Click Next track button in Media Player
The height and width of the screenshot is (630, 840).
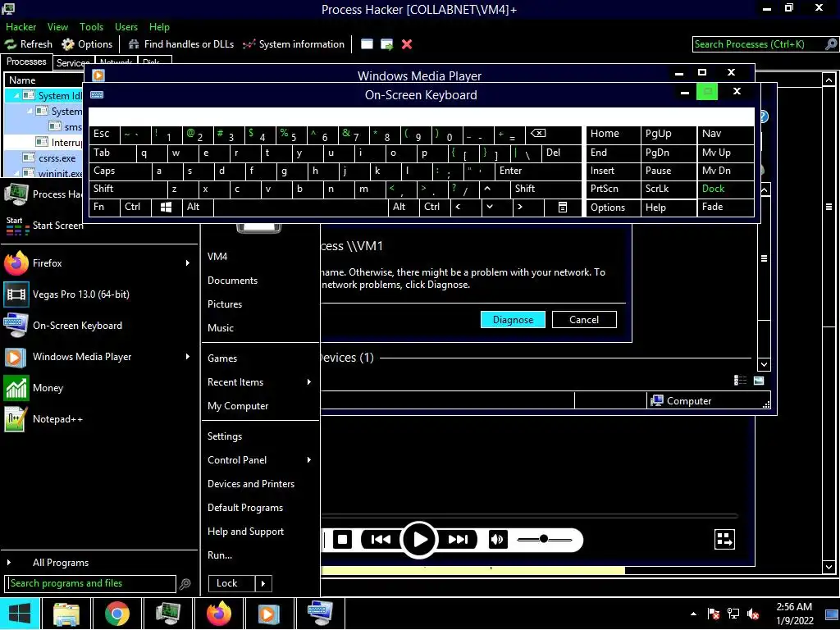458,540
